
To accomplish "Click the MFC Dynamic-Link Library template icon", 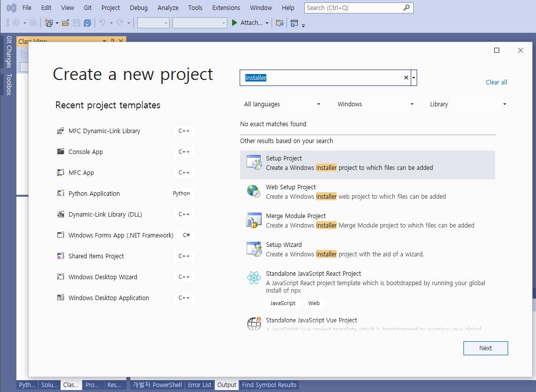I will (61, 131).
